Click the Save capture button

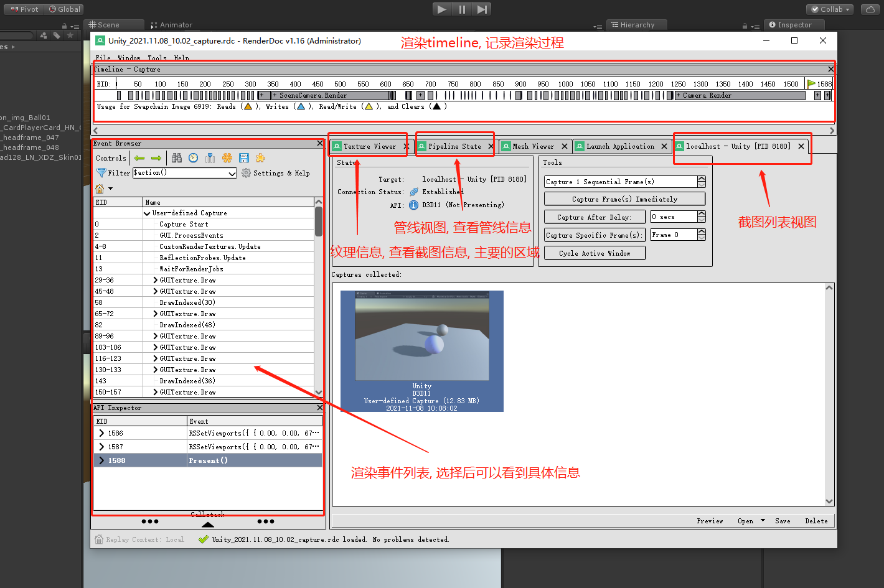[x=783, y=521]
